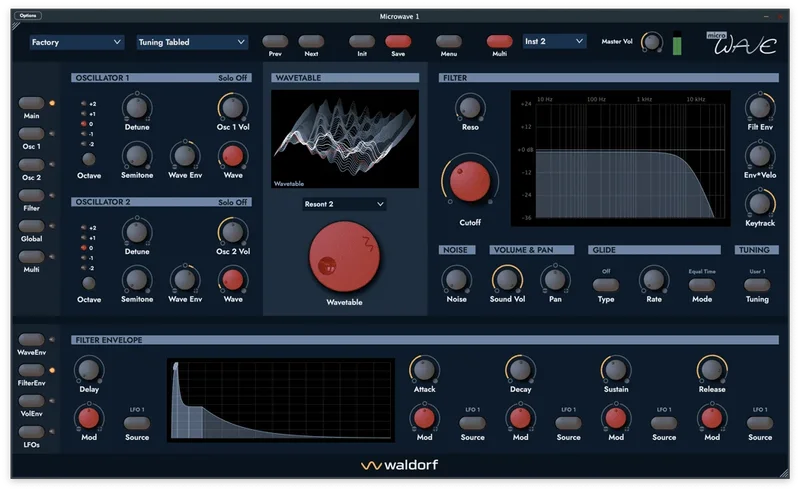Click the red Mod knob under Delay
The height and width of the screenshot is (491, 800).
click(89, 418)
